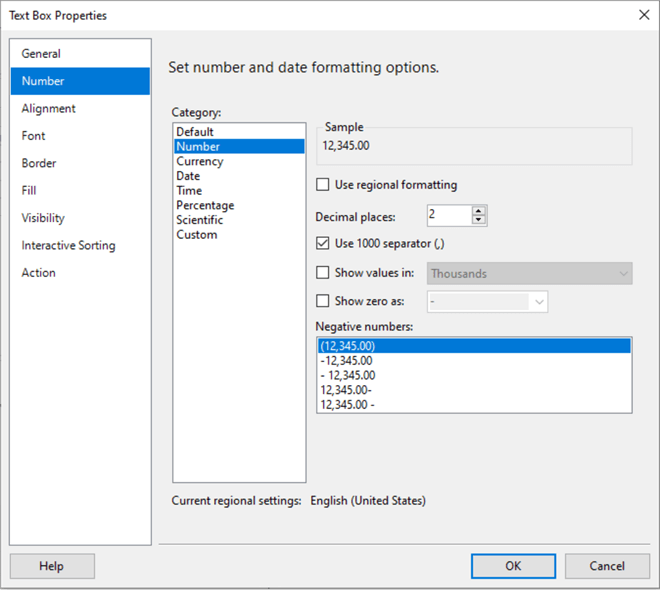Enable Use regional formatting checkbox
This screenshot has height=590, width=660.
tap(323, 185)
